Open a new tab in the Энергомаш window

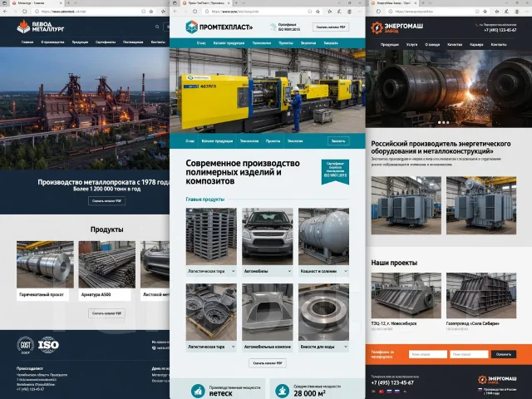[x=422, y=2]
